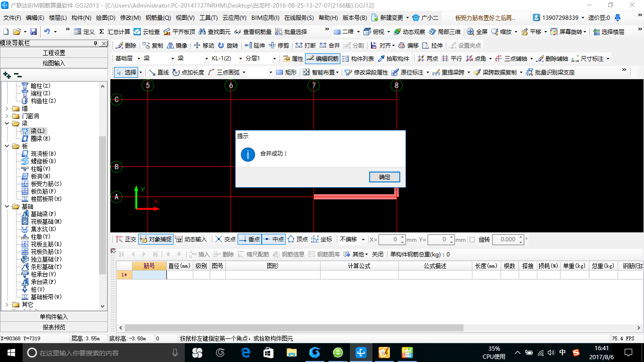The width and height of the screenshot is (644, 362).
Task: Toggle 垂点 perpendicular snap
Action: (249, 239)
